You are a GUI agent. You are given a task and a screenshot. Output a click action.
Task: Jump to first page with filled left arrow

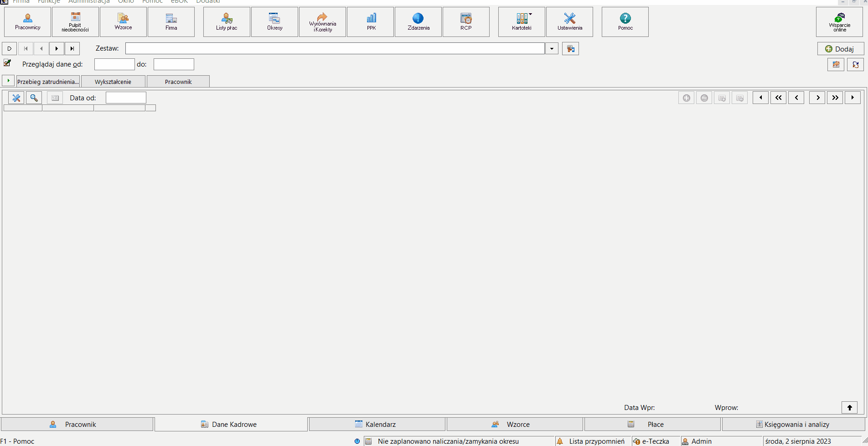click(760, 98)
